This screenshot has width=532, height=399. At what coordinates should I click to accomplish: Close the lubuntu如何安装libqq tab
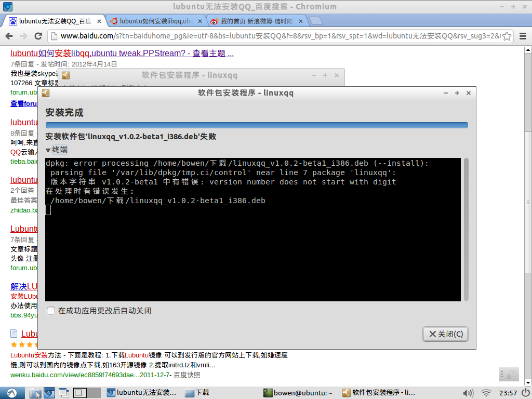[x=200, y=21]
